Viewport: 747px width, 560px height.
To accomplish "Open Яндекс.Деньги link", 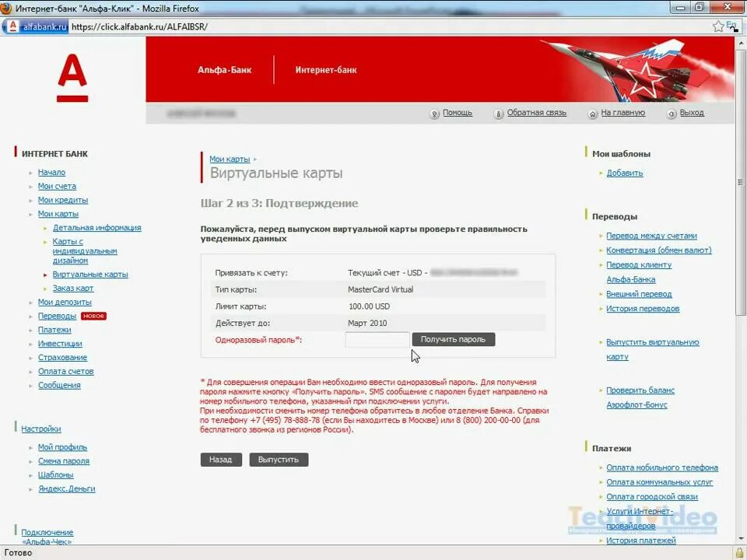I will click(x=67, y=488).
